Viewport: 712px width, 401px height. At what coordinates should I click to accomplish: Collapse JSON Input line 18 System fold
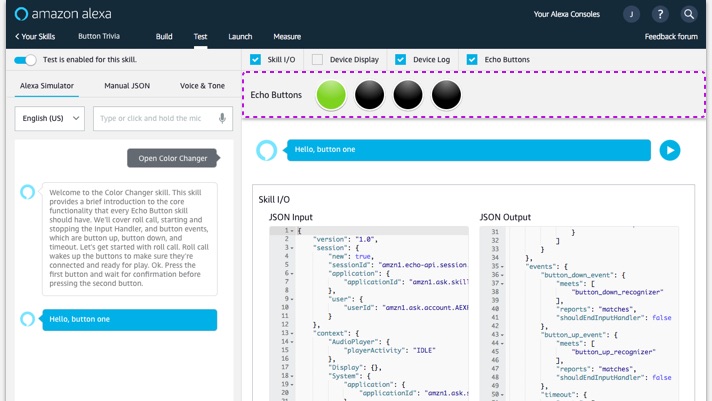[292, 376]
